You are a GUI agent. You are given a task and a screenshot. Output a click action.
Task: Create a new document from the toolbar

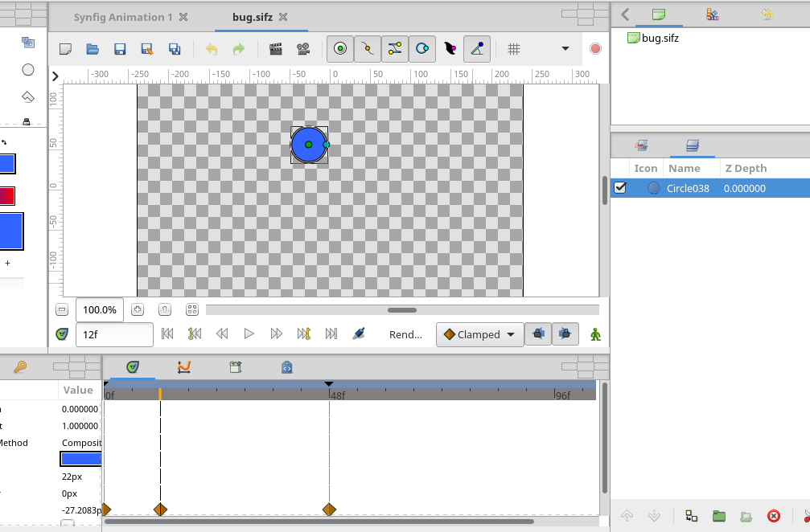(66, 49)
